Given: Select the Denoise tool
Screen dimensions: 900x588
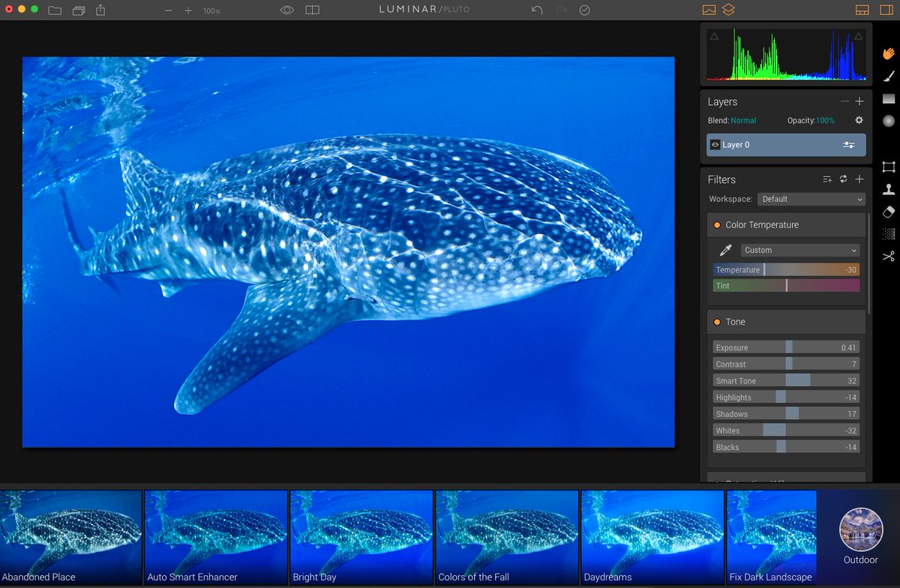Looking at the screenshot, I should click(889, 234).
